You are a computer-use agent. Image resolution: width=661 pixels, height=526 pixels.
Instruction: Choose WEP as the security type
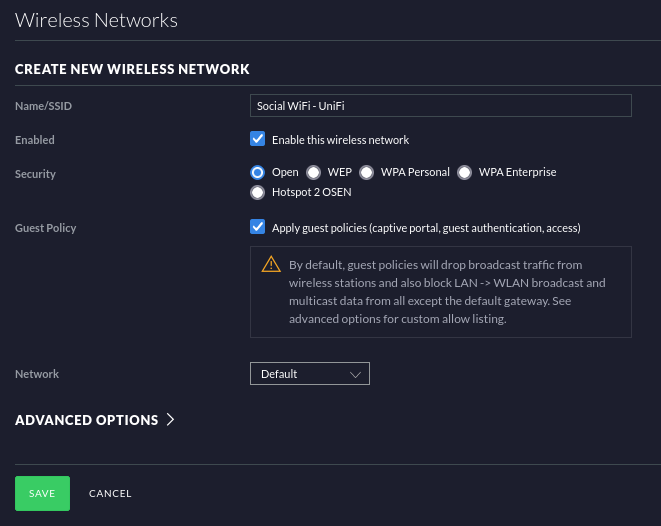click(314, 172)
